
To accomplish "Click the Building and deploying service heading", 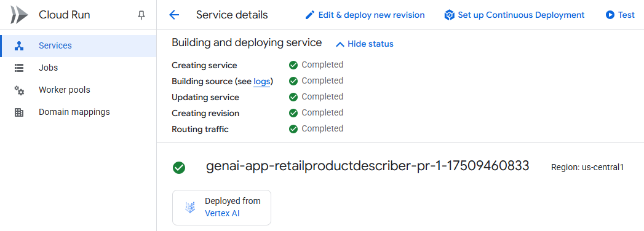I will [247, 42].
